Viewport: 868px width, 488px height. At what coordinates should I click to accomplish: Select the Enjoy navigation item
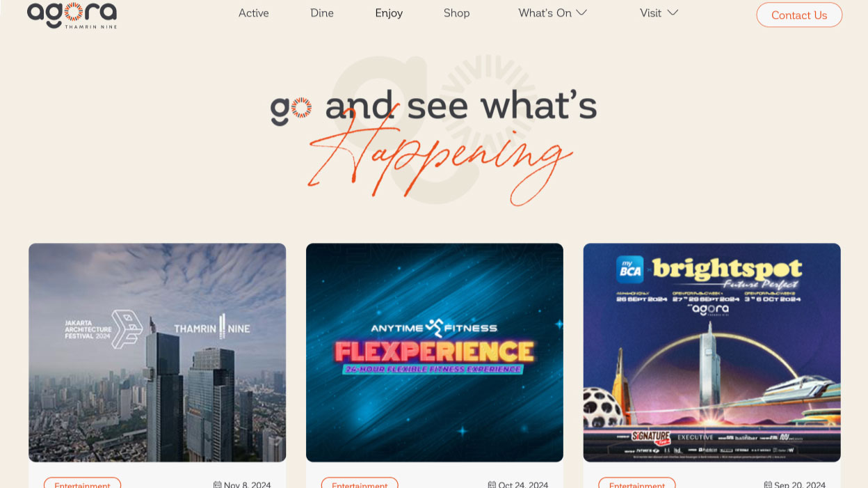click(389, 13)
